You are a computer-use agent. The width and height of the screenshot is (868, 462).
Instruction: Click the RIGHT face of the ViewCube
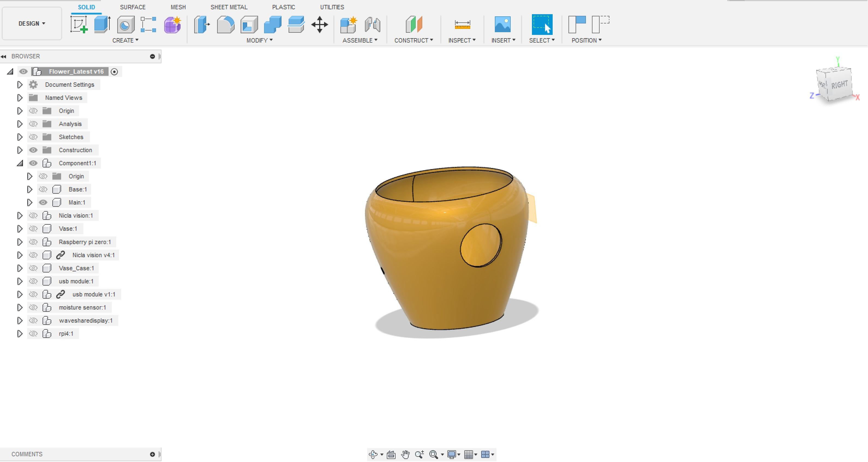click(x=839, y=85)
